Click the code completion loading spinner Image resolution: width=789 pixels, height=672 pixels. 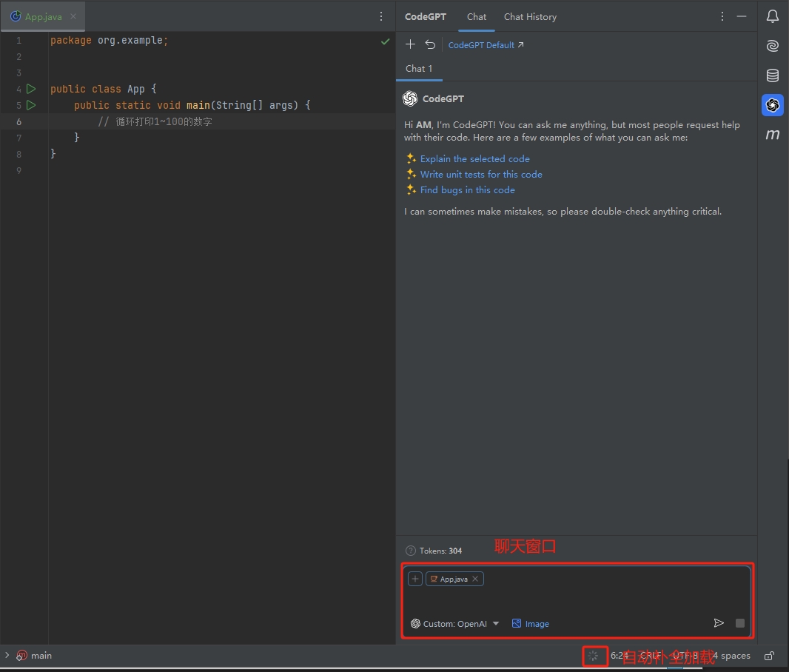click(594, 656)
